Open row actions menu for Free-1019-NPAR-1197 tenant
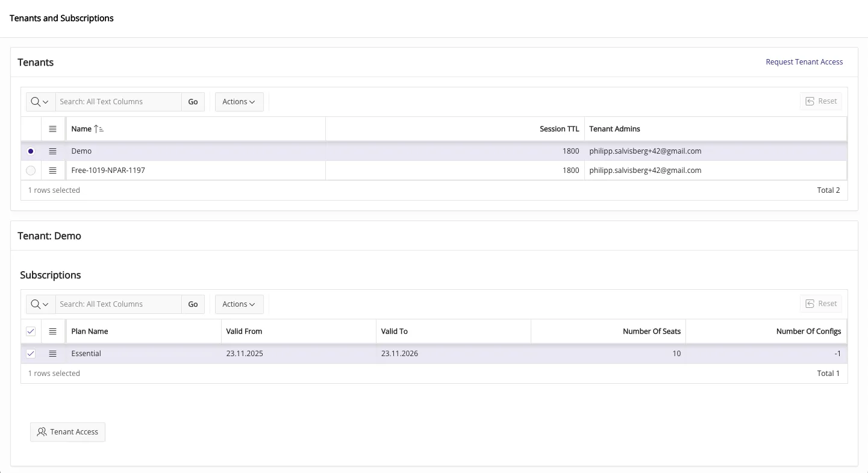 tap(52, 171)
